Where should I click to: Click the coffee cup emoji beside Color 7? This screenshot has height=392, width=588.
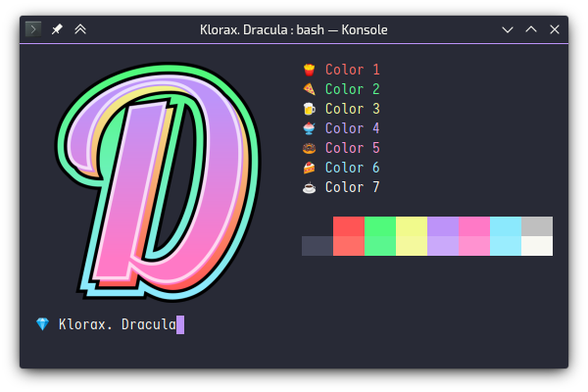tap(309, 187)
